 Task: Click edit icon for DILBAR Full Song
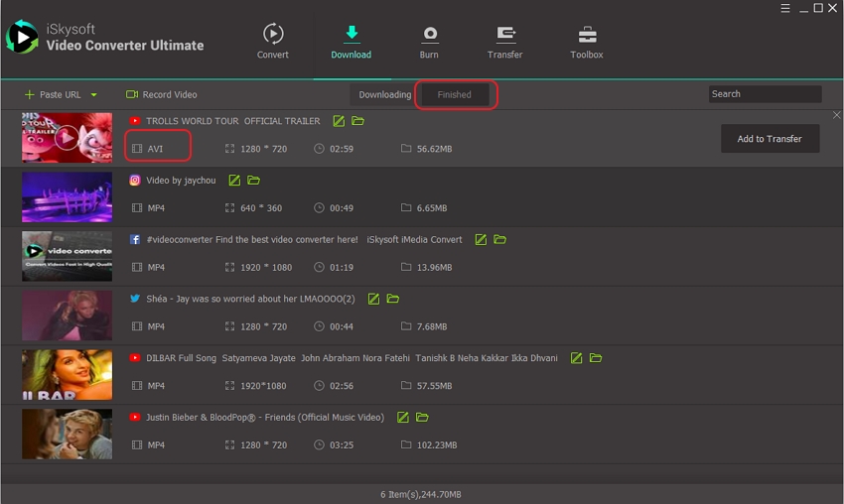[576, 358]
